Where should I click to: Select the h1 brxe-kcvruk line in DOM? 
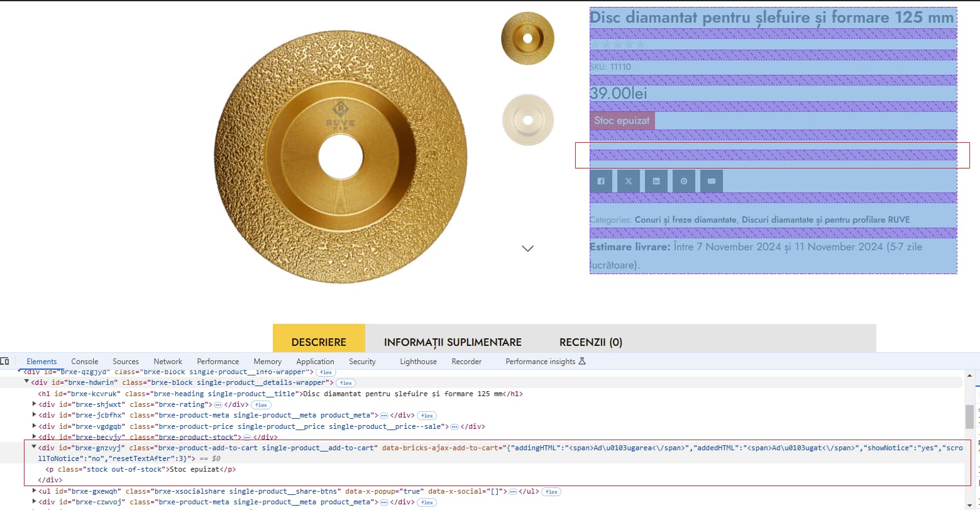point(280,394)
